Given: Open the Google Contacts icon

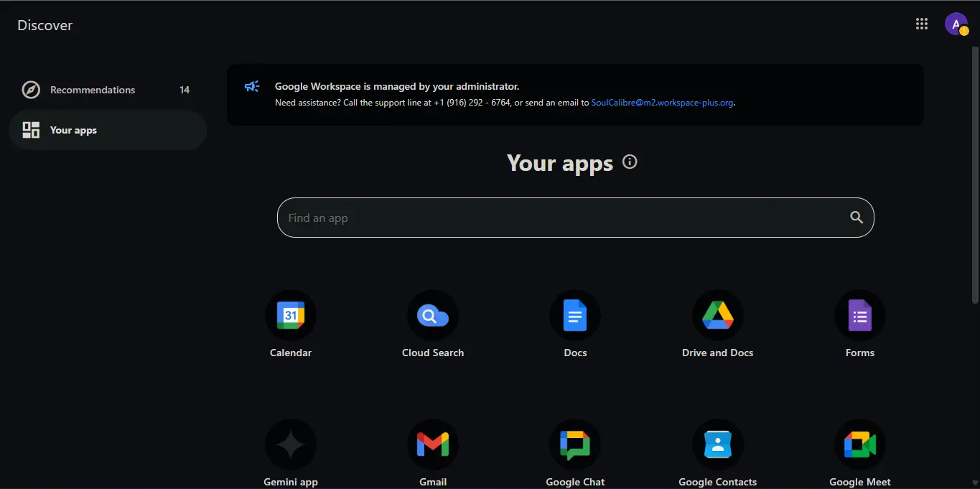Looking at the screenshot, I should (x=718, y=445).
